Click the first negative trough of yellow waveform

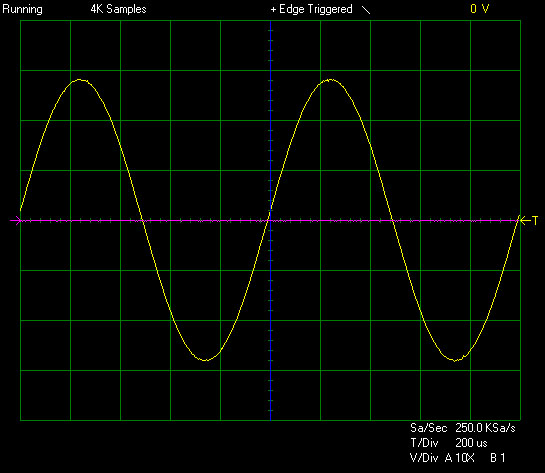[x=206, y=360]
